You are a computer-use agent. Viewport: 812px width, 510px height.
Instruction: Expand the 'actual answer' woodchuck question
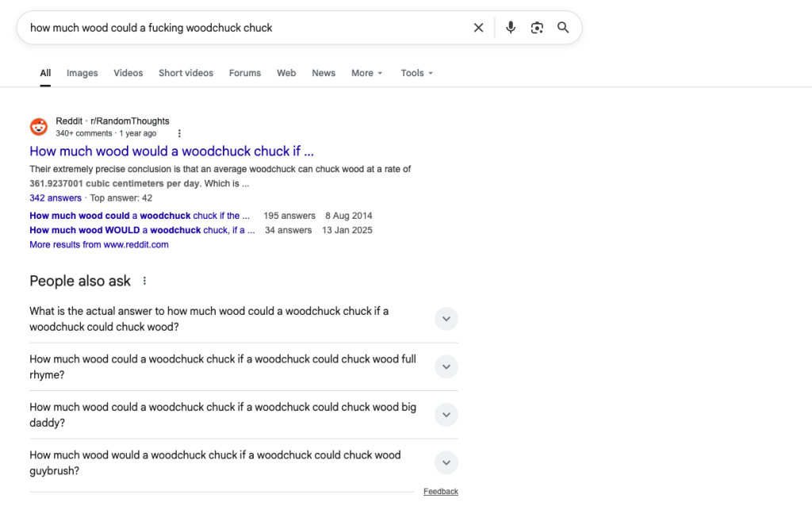click(x=243, y=319)
